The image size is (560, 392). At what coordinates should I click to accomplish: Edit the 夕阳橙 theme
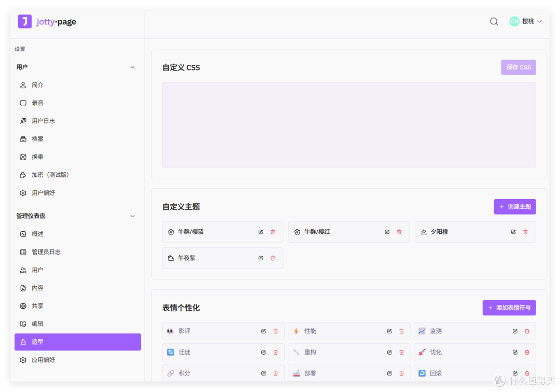[x=513, y=232]
